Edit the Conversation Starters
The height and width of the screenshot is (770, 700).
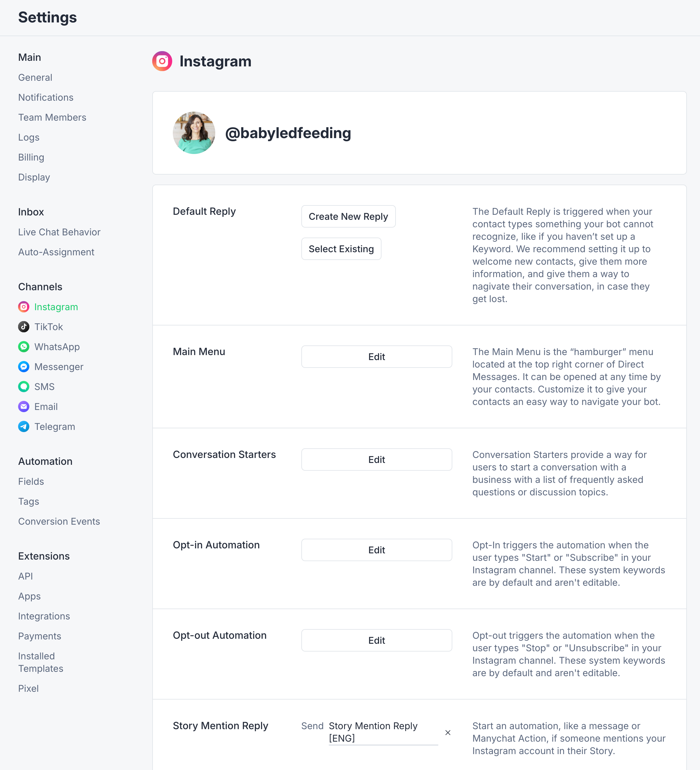[377, 460]
